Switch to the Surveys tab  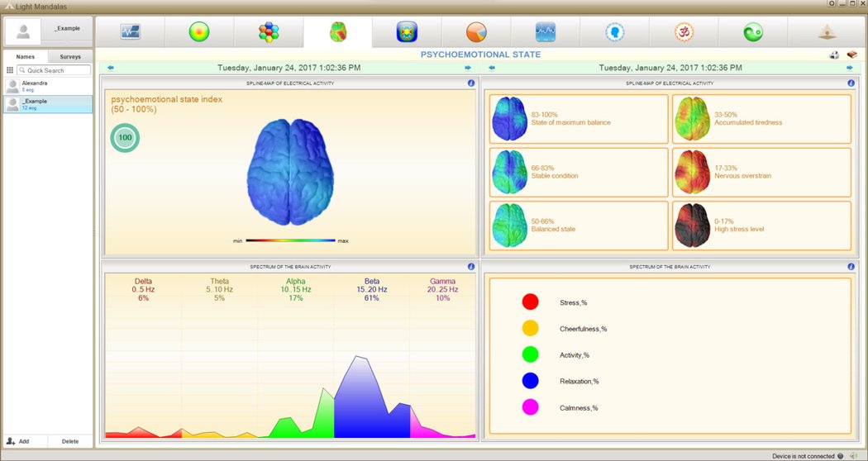pos(70,57)
